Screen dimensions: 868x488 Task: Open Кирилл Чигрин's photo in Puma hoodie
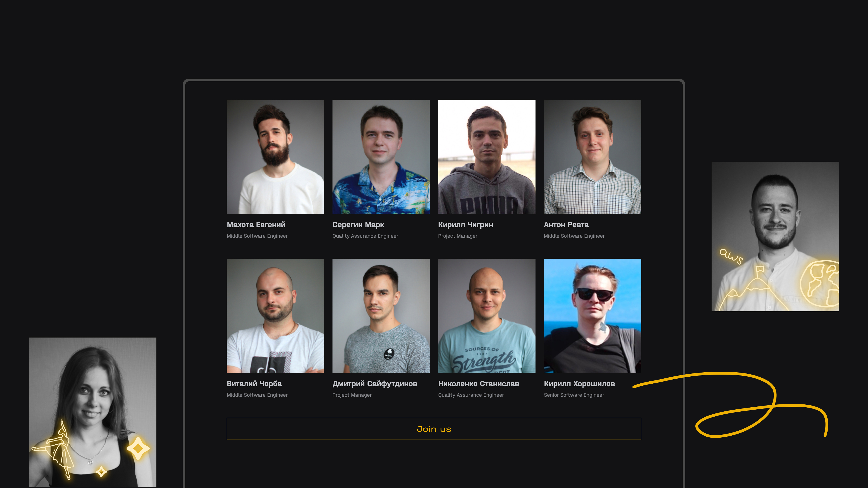(x=487, y=157)
